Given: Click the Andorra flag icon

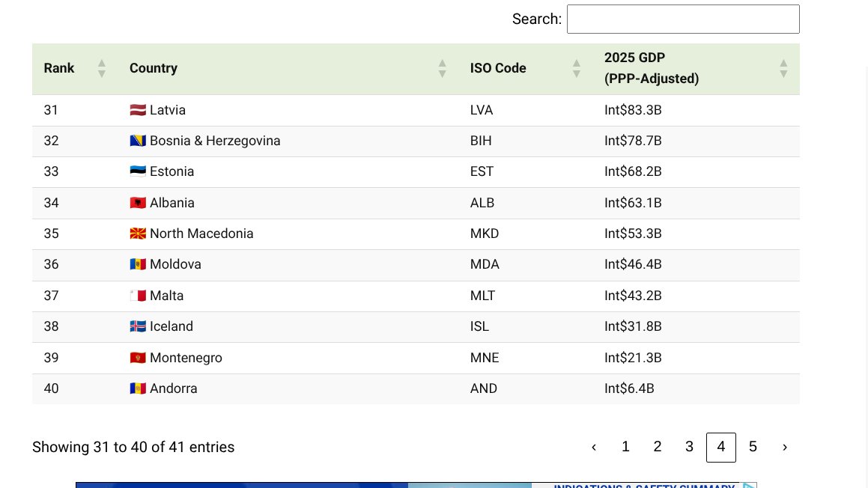Looking at the screenshot, I should point(138,388).
